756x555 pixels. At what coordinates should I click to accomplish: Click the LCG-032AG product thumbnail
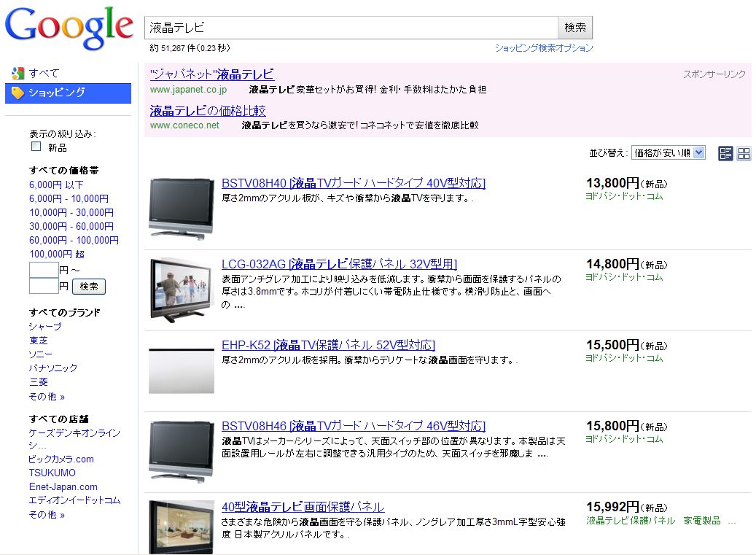coord(182,290)
